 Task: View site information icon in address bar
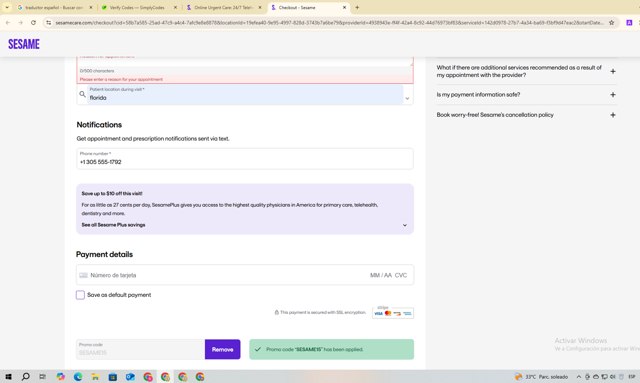[x=49, y=23]
